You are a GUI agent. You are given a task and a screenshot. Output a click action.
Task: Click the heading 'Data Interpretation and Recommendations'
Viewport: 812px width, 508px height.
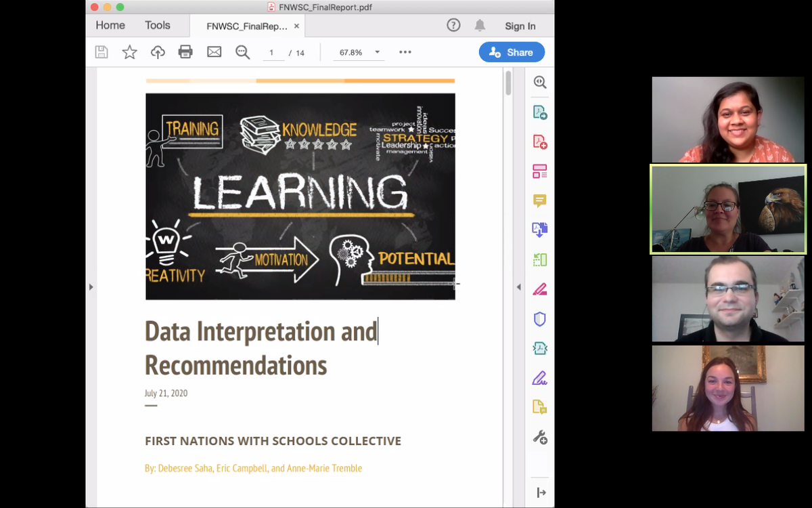(x=261, y=348)
